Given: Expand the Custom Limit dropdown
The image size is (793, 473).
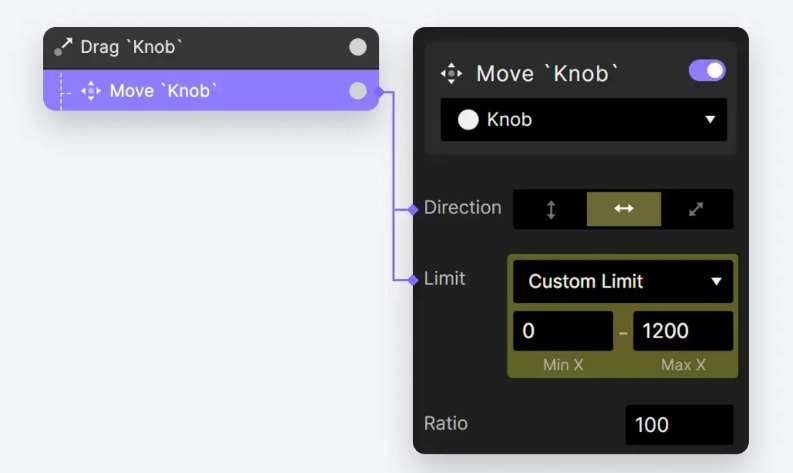Looking at the screenshot, I should pos(623,281).
